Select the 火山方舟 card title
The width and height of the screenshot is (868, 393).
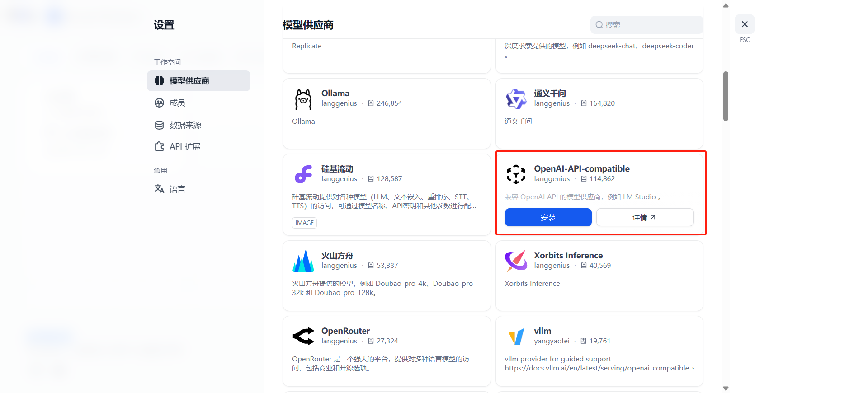point(337,256)
